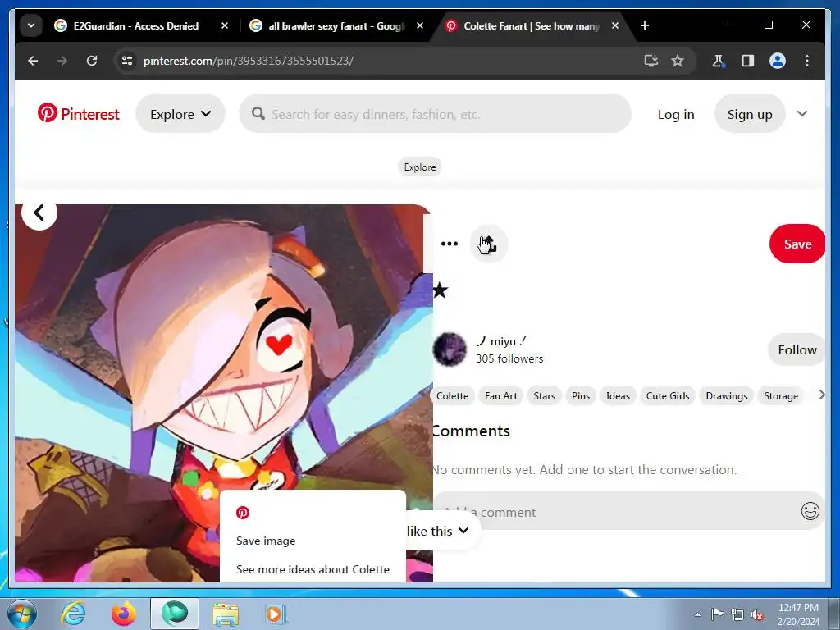Follow the miyu account
840x630 pixels.
click(x=797, y=349)
